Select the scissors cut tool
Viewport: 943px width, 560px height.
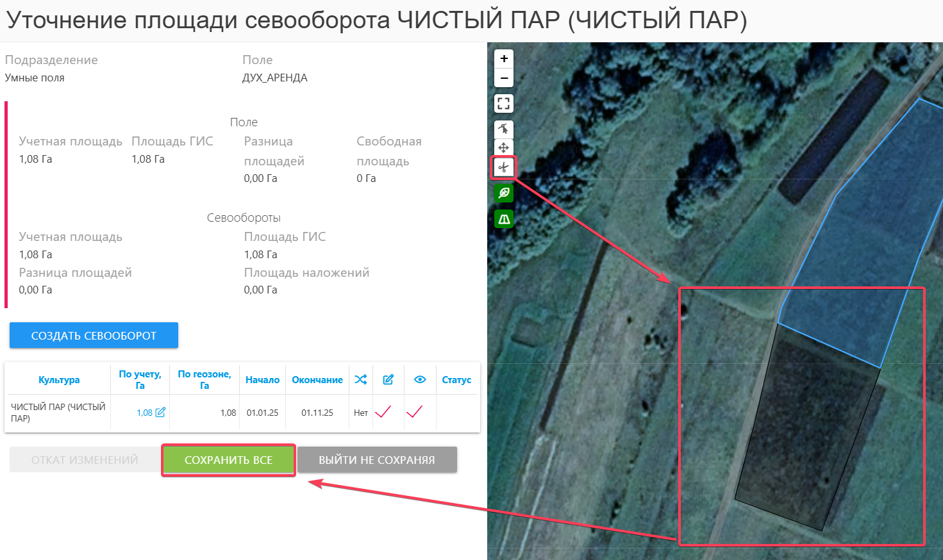(x=504, y=168)
